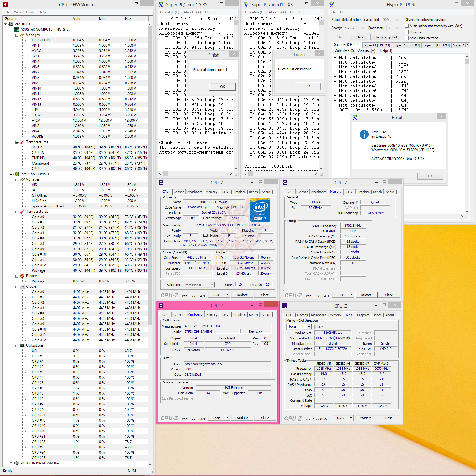476x476 pixels.
Task: Open the Help menu in Hyper PI
Action: pyautogui.click(x=344, y=12)
